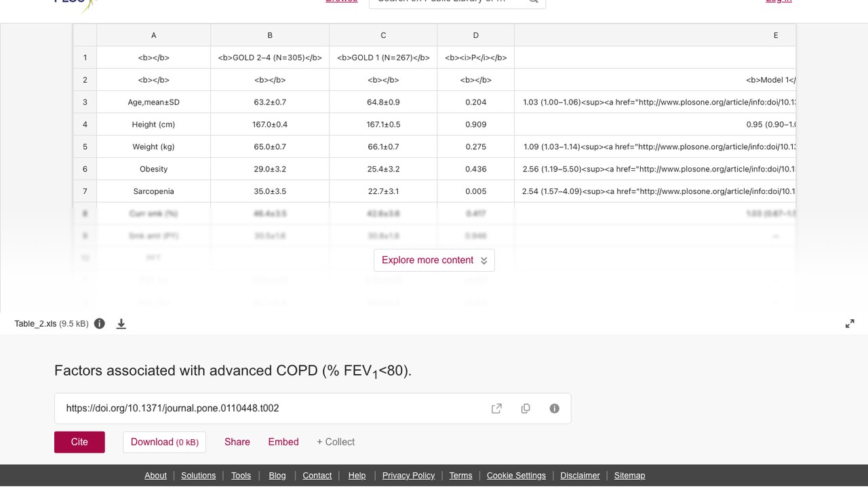This screenshot has width=868, height=488.
Task: Open the Privacy Policy link
Action: (x=408, y=475)
